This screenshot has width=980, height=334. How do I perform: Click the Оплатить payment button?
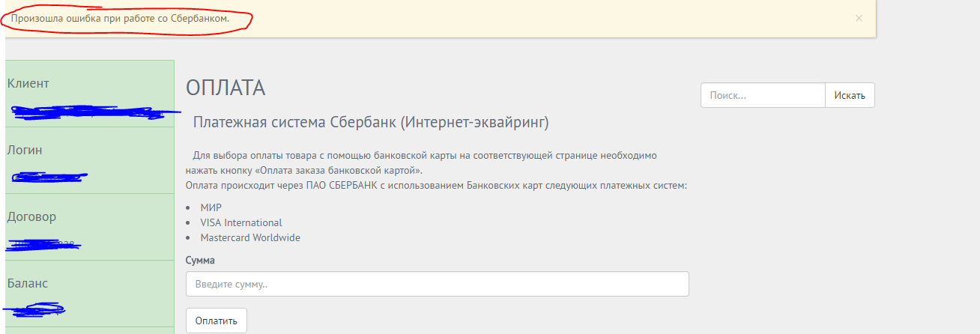coord(216,321)
